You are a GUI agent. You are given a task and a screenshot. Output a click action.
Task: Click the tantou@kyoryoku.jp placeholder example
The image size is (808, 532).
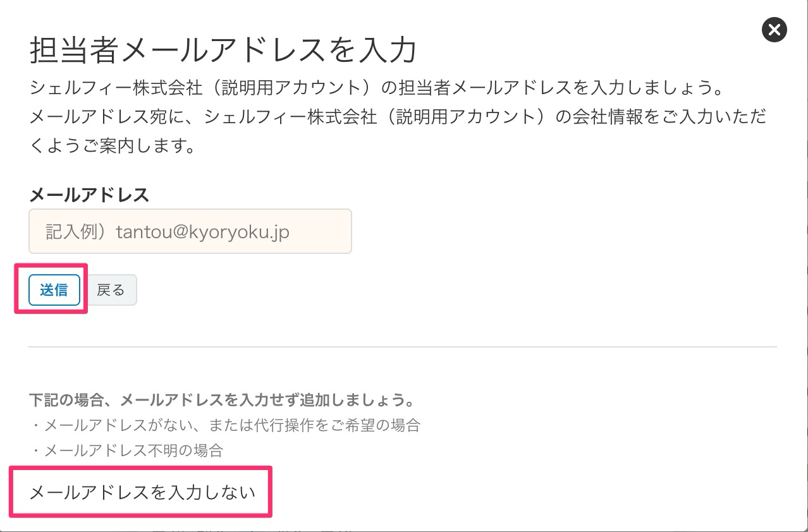(x=202, y=232)
